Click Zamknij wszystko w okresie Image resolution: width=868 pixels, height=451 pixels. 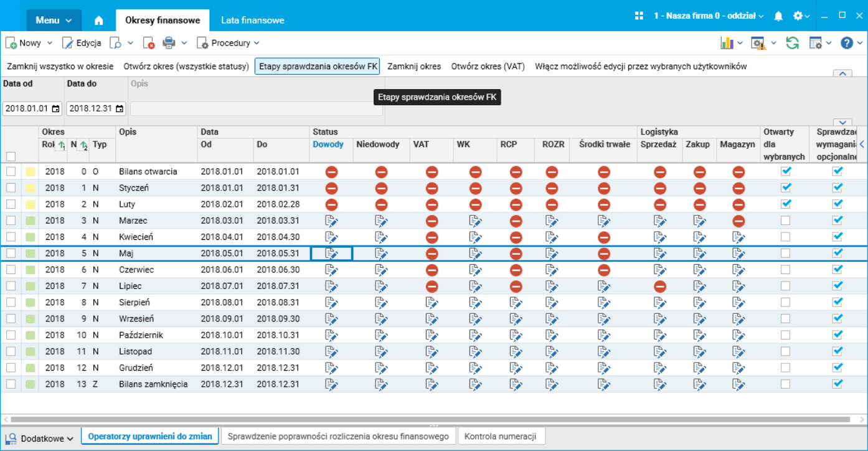point(60,66)
